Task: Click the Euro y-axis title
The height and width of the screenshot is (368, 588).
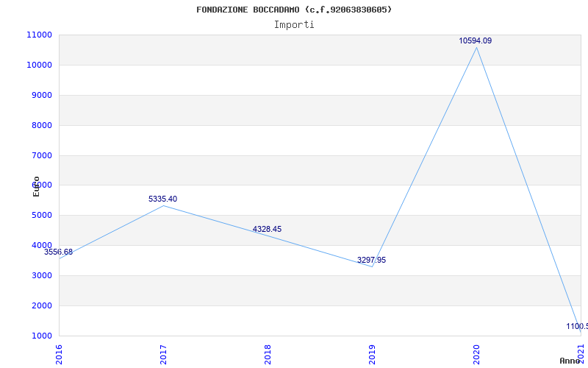Action: [36, 186]
